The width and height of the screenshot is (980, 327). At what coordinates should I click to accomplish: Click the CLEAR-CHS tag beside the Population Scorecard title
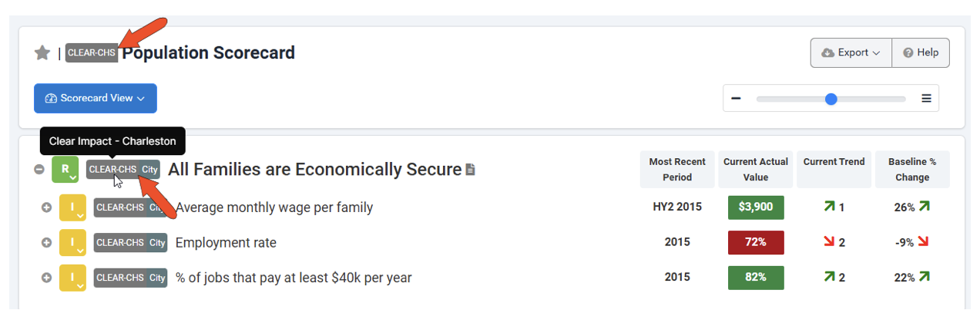click(91, 53)
